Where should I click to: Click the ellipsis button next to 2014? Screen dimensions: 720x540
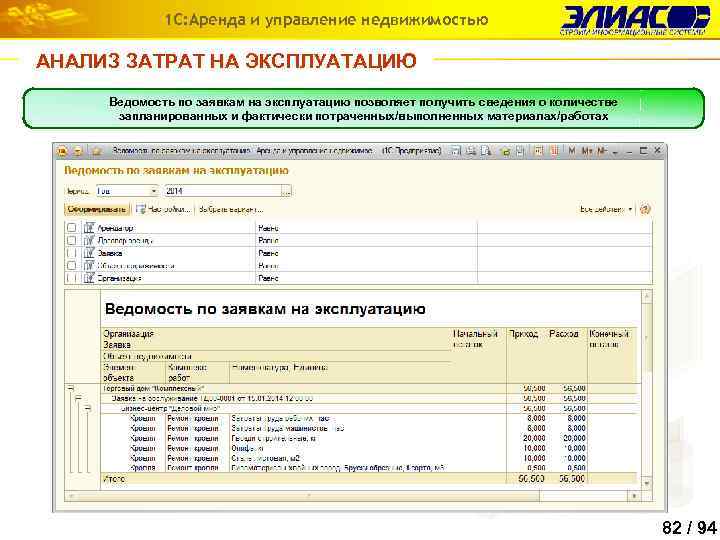(286, 191)
